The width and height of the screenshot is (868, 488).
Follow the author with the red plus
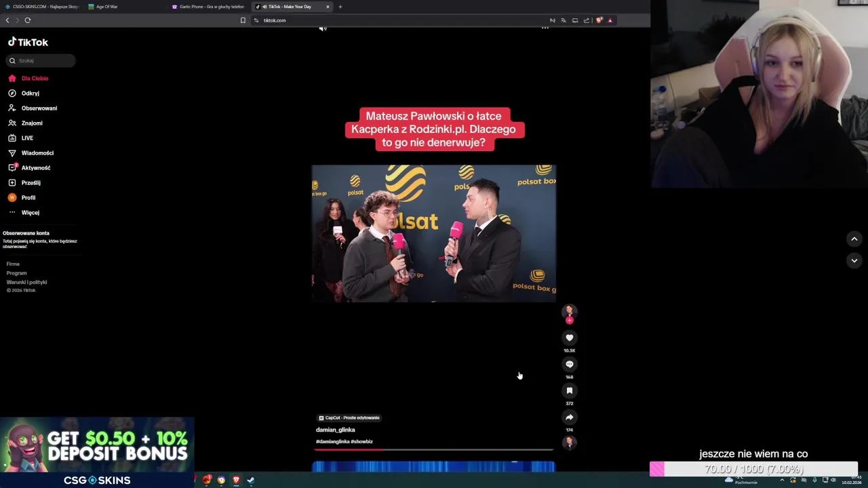tap(570, 320)
